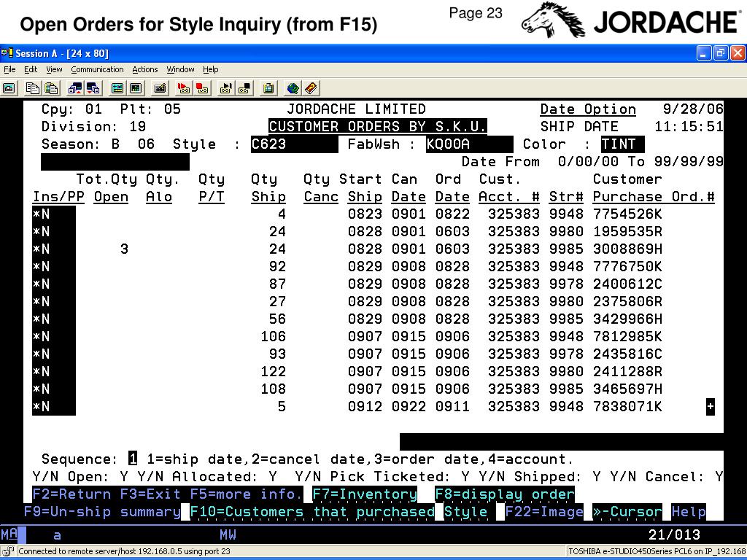Click purchase order number 3429966H
This screenshot has height=560, width=747.
627,319
